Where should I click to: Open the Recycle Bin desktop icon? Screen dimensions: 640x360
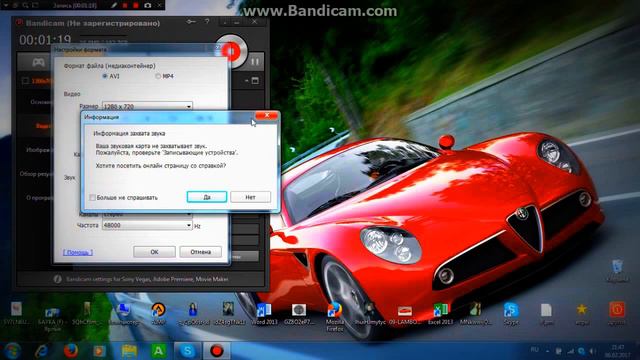pos(618,270)
